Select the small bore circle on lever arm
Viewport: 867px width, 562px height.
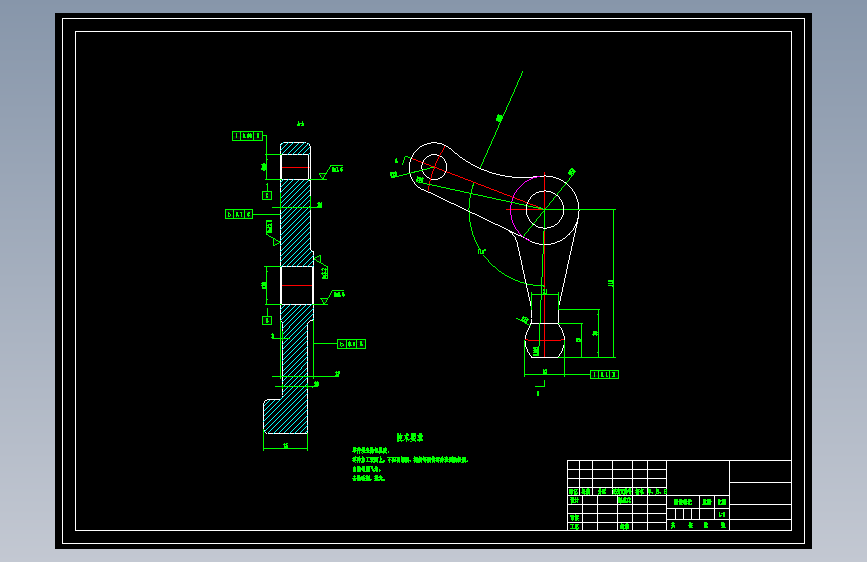click(434, 166)
